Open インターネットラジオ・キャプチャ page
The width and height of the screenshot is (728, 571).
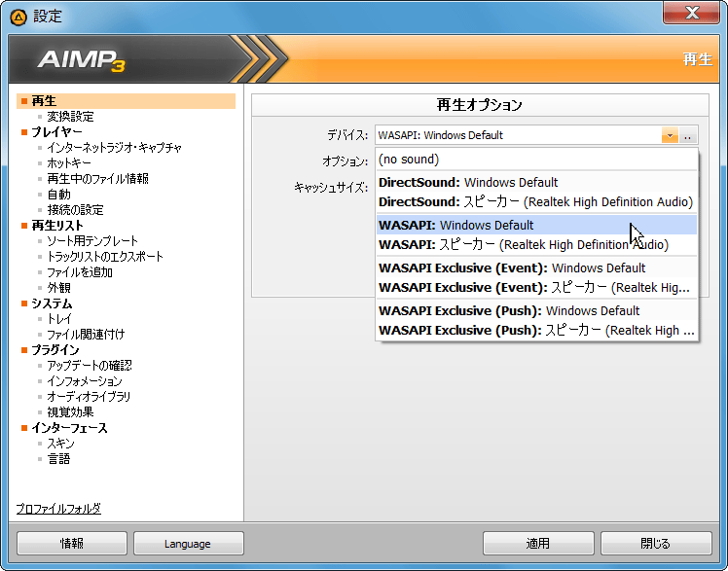(x=114, y=148)
